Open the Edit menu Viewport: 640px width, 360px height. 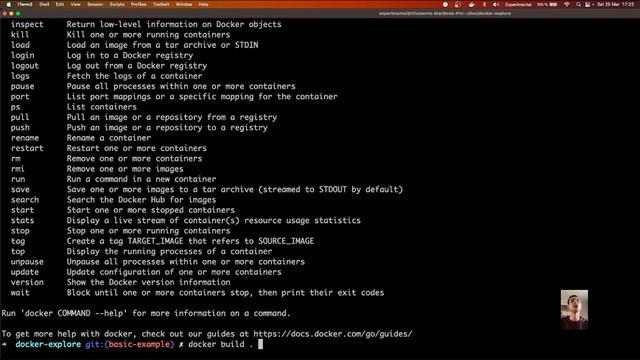60,4
